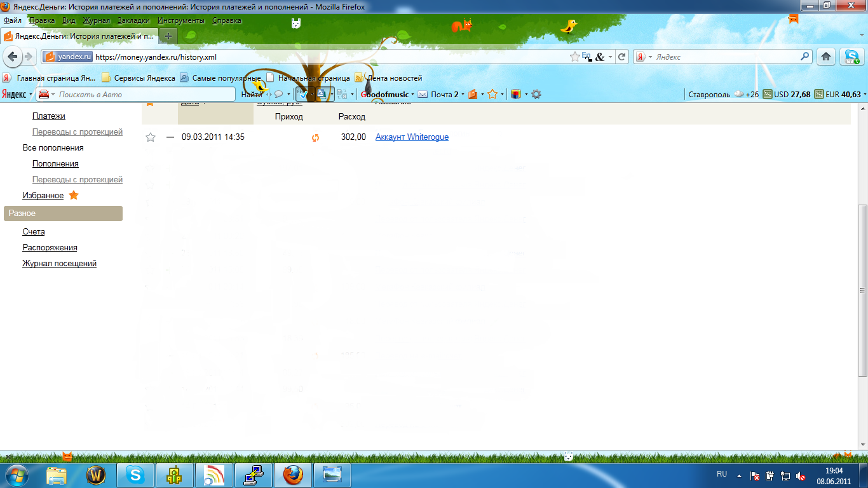Open the Правка menu
This screenshot has height=488, width=868.
point(42,20)
